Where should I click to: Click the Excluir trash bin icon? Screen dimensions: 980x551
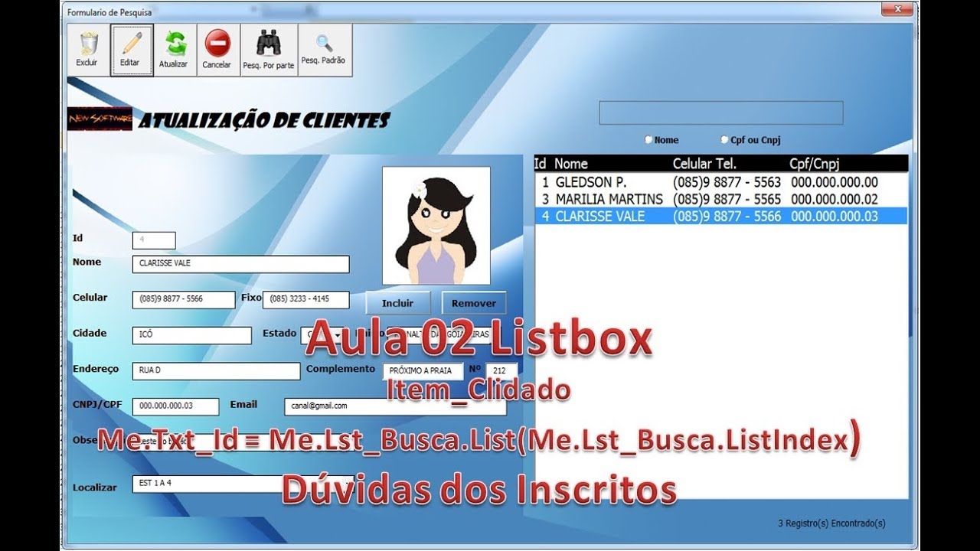(88, 50)
